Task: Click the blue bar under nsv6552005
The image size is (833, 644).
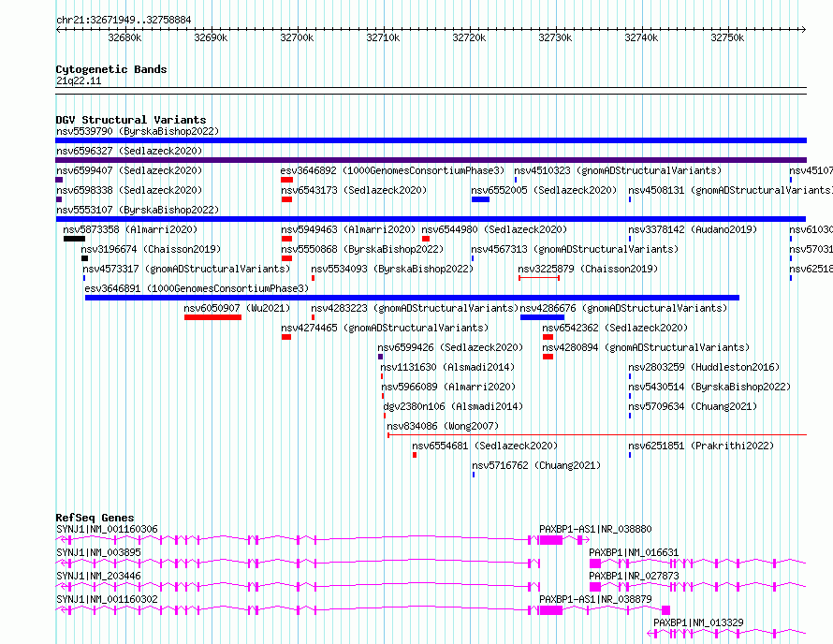Action: [480, 199]
